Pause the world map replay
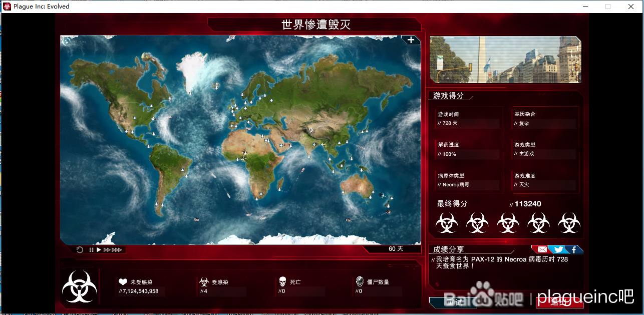The image size is (644, 315). (x=91, y=250)
